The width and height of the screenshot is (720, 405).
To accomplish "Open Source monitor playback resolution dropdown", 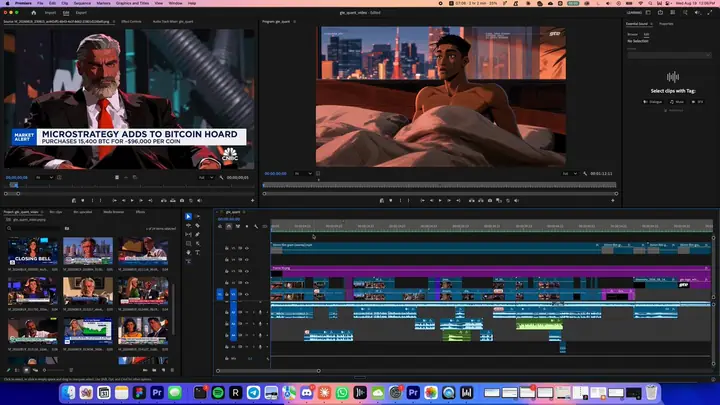I will (206, 177).
